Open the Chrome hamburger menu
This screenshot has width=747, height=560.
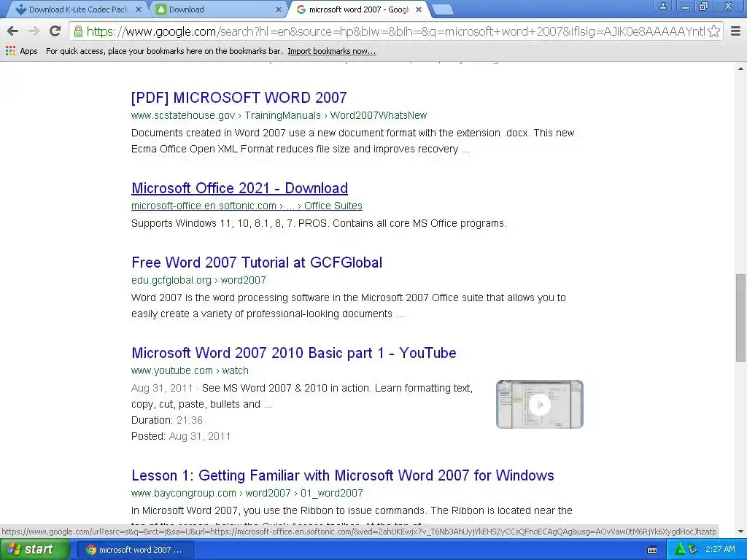[x=735, y=31]
